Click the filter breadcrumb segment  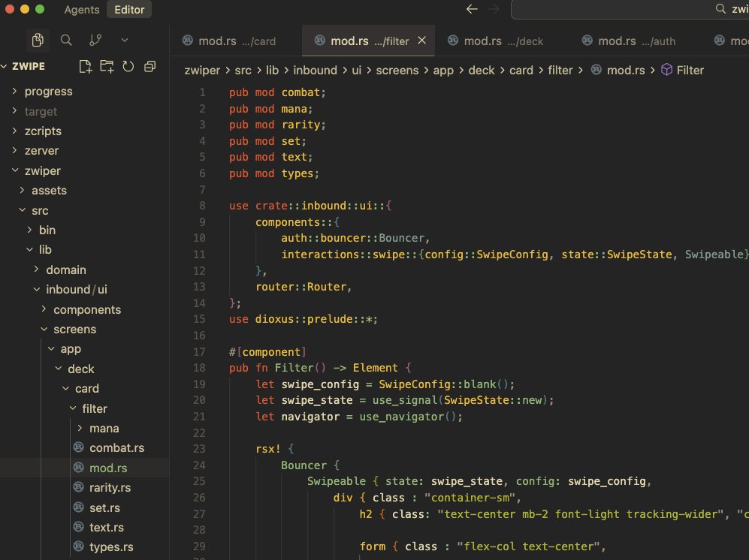tap(560, 70)
